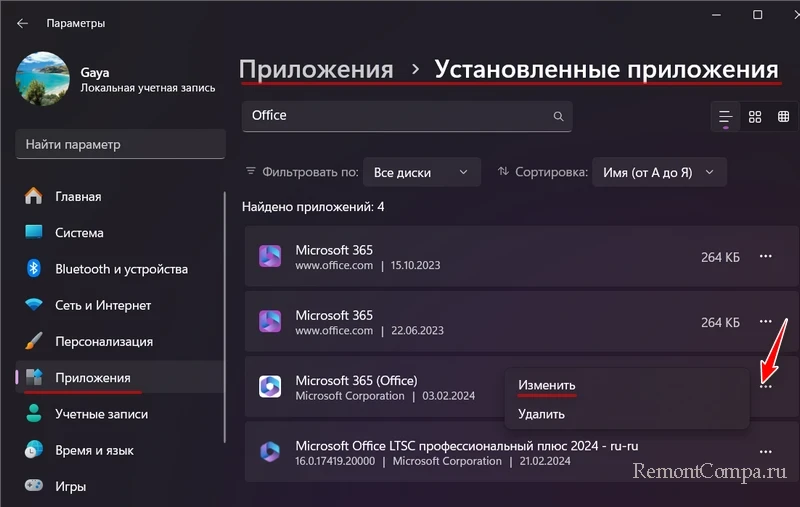Open Персонализация section
Screen dimensions: 800x507
(x=119, y=341)
